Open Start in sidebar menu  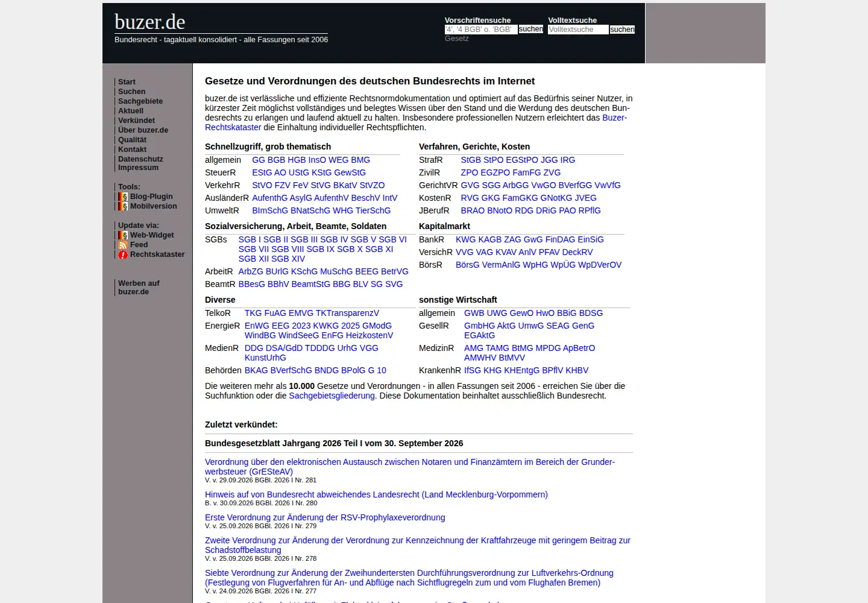(127, 82)
